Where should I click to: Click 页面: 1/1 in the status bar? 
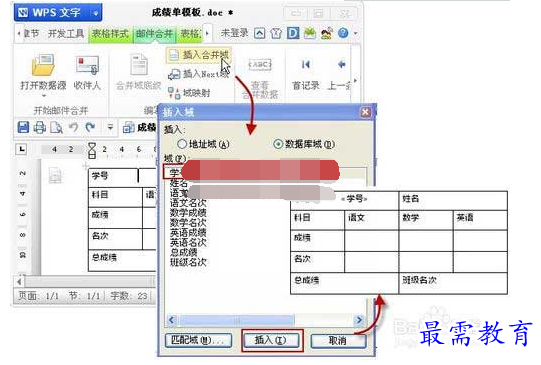tap(38, 296)
